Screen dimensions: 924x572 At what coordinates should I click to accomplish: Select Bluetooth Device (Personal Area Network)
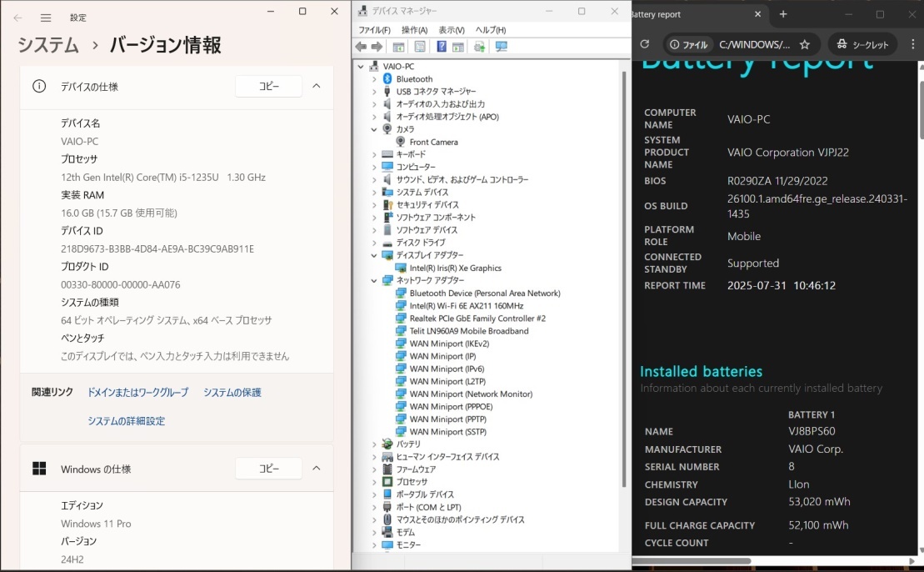(485, 293)
